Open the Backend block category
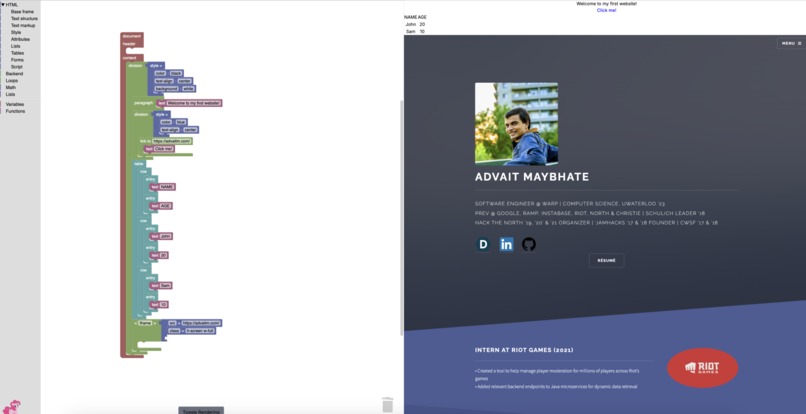The height and width of the screenshot is (414, 806). point(14,74)
